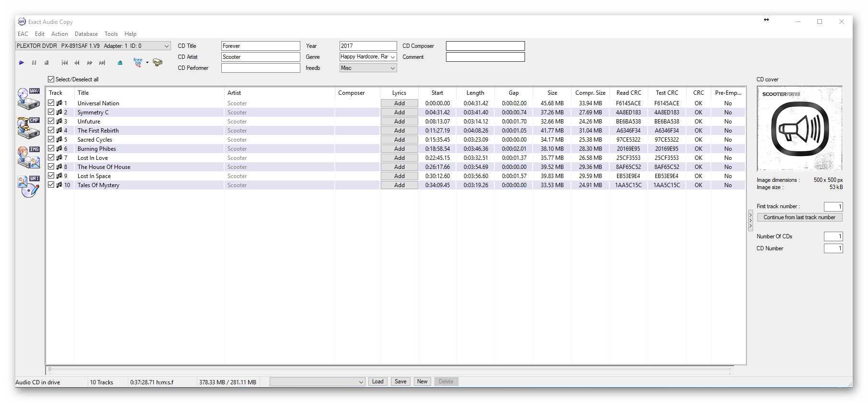Click the IMG copy image icon

[28, 157]
